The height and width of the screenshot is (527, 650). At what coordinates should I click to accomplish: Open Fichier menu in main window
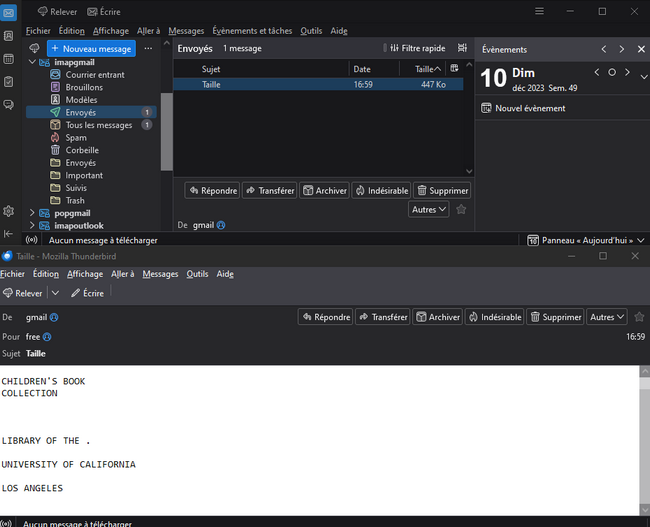click(38, 31)
